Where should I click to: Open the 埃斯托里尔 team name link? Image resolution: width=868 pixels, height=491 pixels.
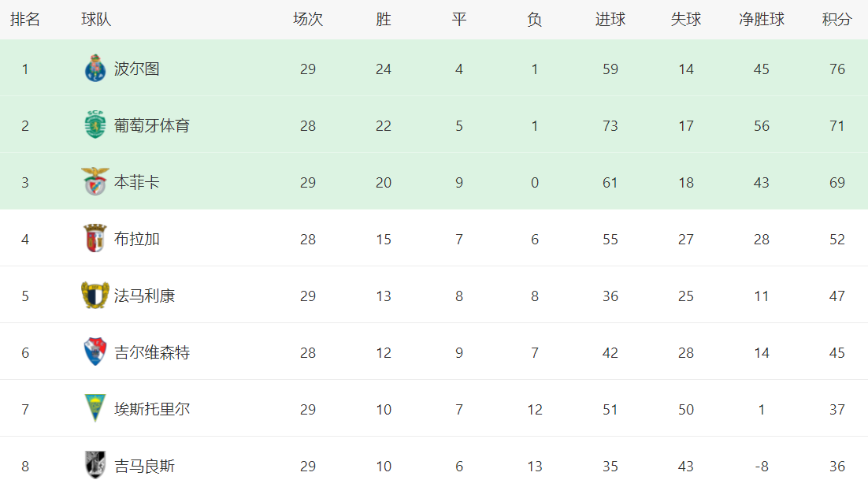click(x=152, y=409)
